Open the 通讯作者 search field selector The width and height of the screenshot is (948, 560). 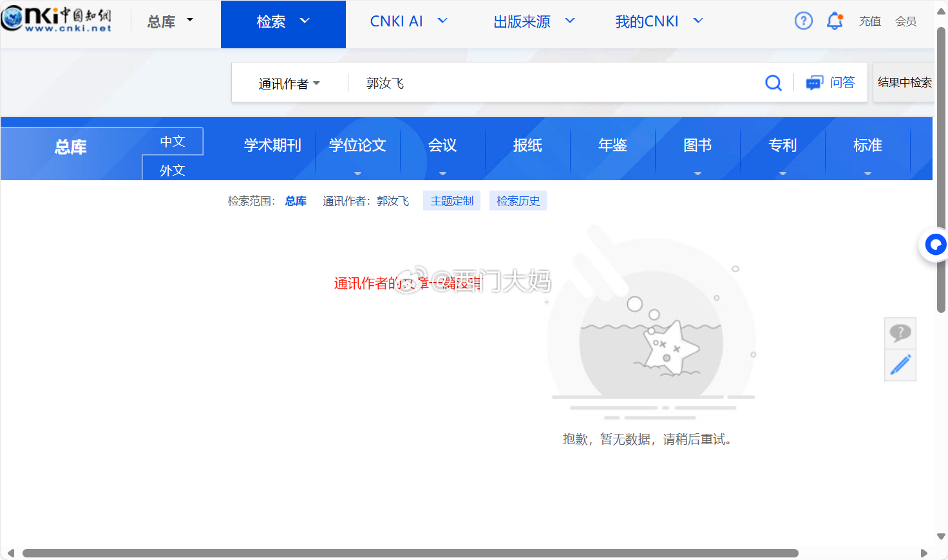click(x=289, y=84)
